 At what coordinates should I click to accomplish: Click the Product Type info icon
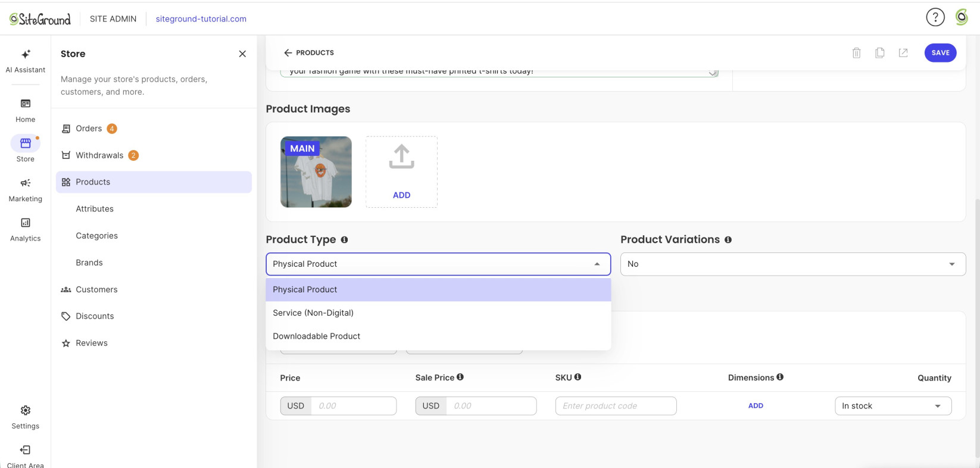tap(344, 239)
